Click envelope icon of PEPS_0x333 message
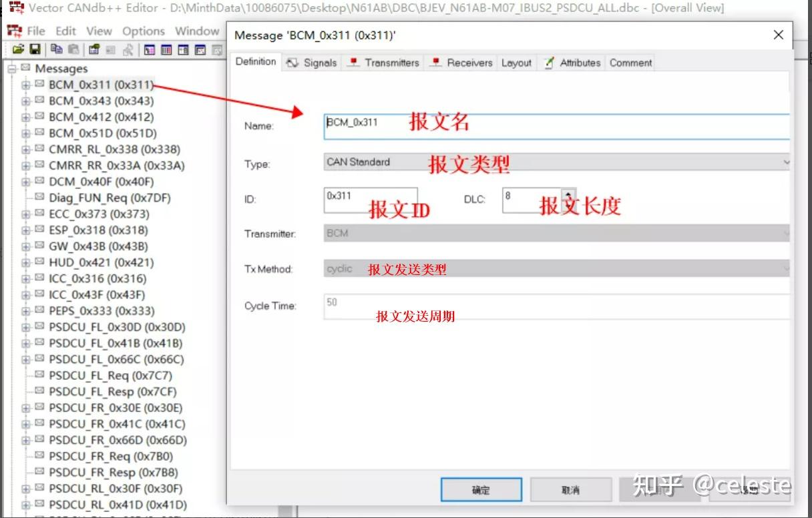This screenshot has height=518, width=812. [x=39, y=310]
